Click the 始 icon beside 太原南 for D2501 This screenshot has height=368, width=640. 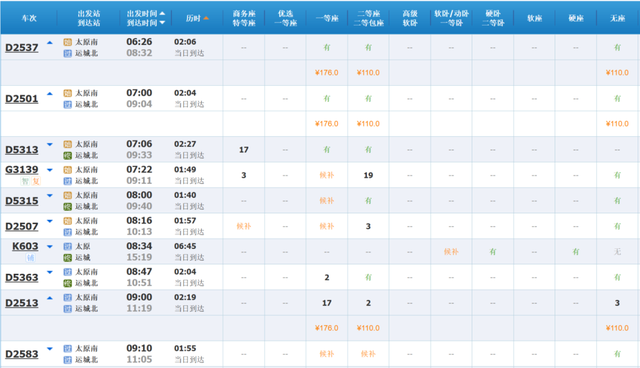click(x=68, y=93)
